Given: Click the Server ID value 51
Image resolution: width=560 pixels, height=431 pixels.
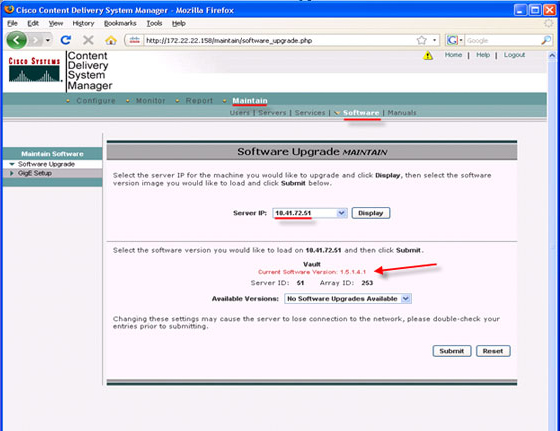Looking at the screenshot, I should pyautogui.click(x=300, y=283).
